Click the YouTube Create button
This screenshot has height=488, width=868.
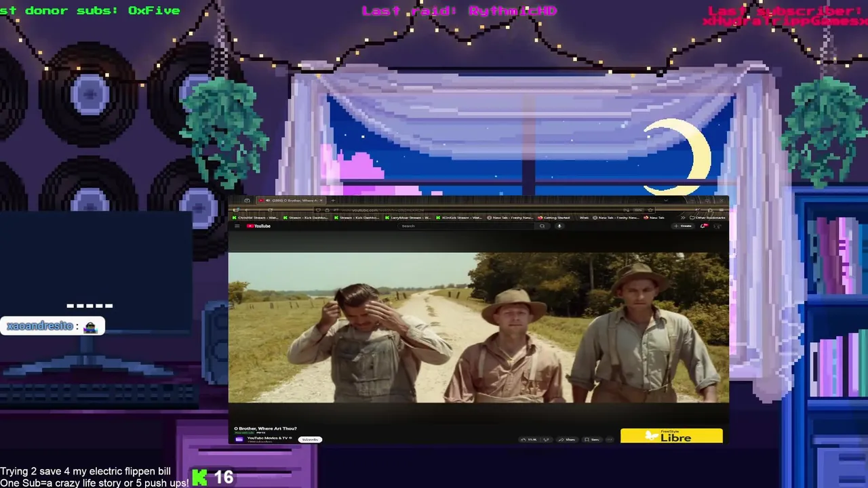tap(683, 226)
